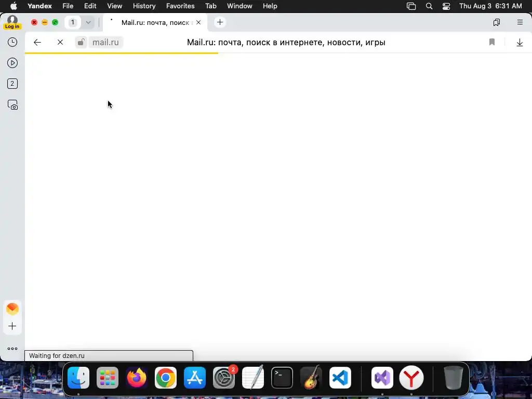532x399 pixels.
Task: Open System Settings from the Dock
Action: click(224, 378)
